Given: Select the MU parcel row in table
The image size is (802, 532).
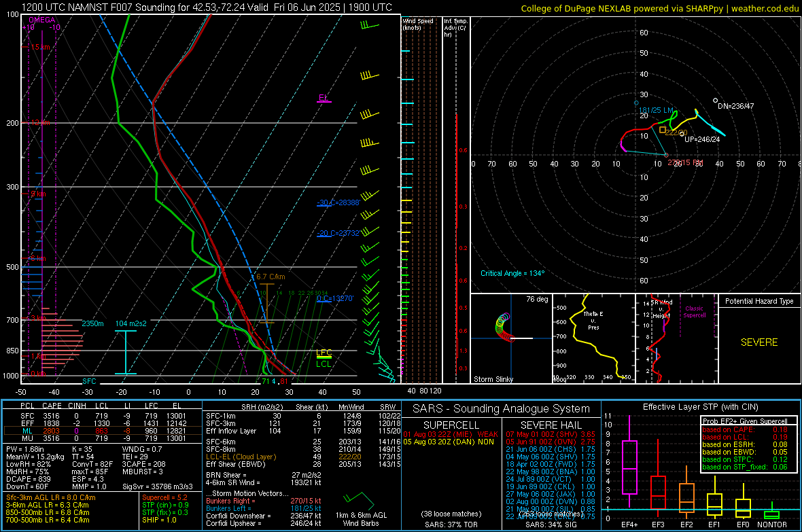Looking at the screenshot, I should (x=103, y=438).
